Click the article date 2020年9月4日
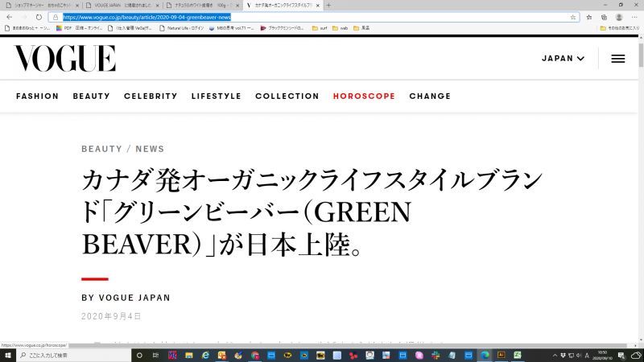The height and width of the screenshot is (362, 644). 111,316
